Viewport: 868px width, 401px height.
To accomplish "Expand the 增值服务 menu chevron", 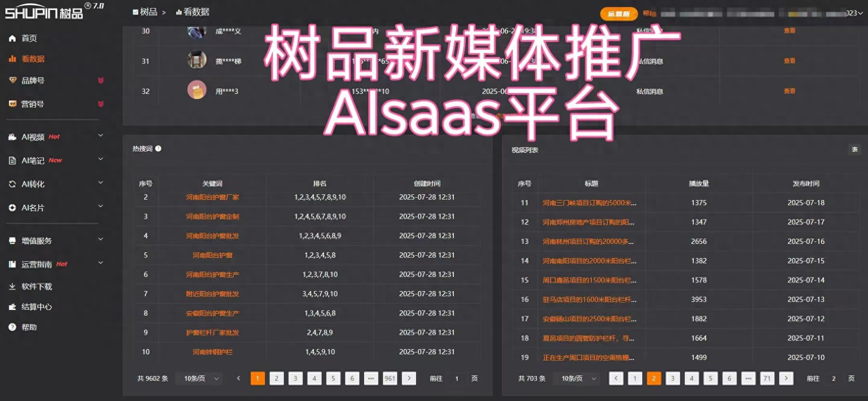I will (101, 240).
